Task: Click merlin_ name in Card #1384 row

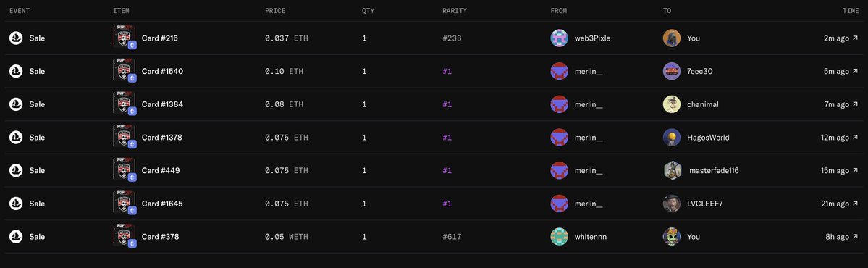Action: pos(589,104)
